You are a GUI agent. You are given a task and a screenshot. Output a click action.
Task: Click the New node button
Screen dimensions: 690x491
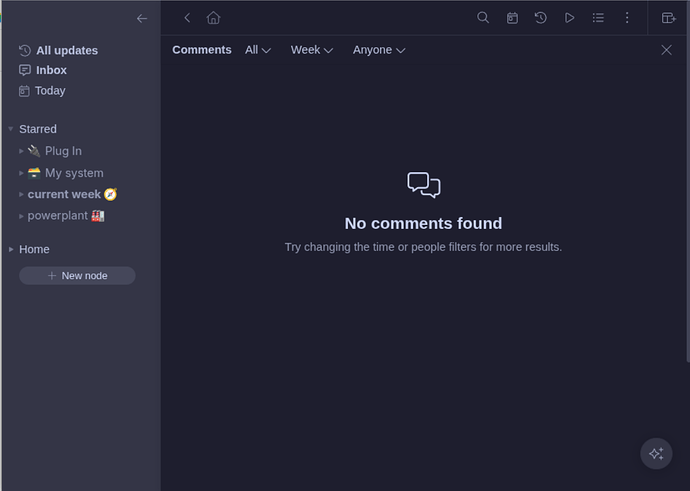[77, 275]
